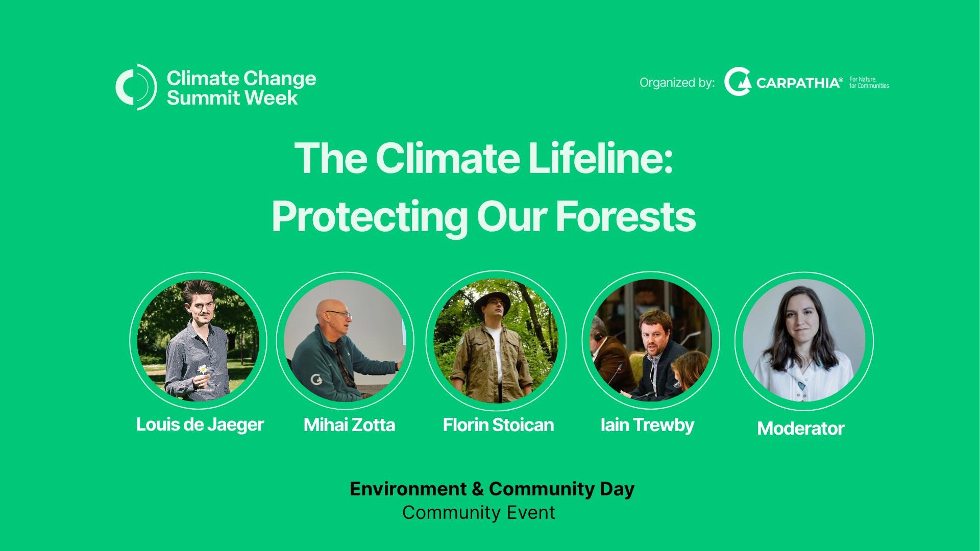
Task: Click the Moderator's circular photo
Action: [804, 340]
